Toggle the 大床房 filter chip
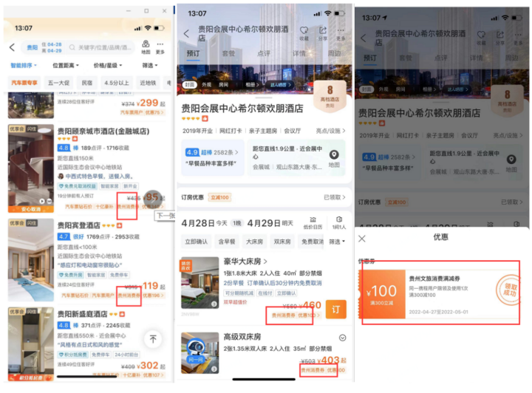The height and width of the screenshot is (393, 532). [256, 242]
